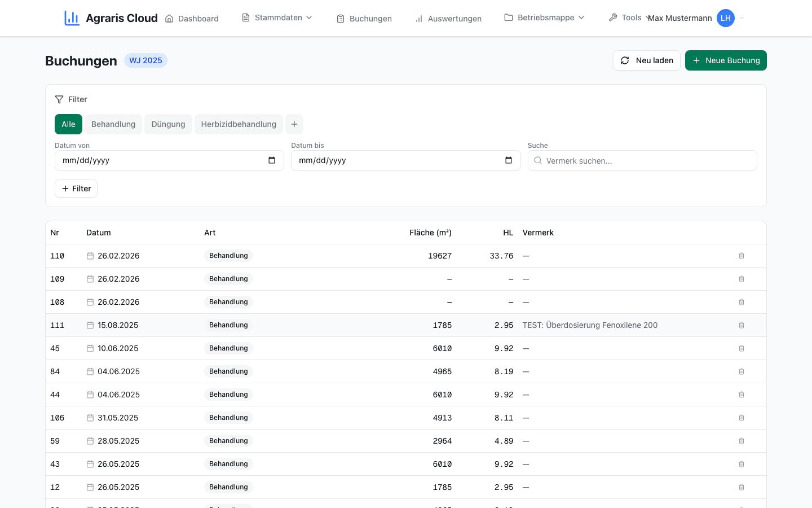Click the Art column header

coord(210,233)
